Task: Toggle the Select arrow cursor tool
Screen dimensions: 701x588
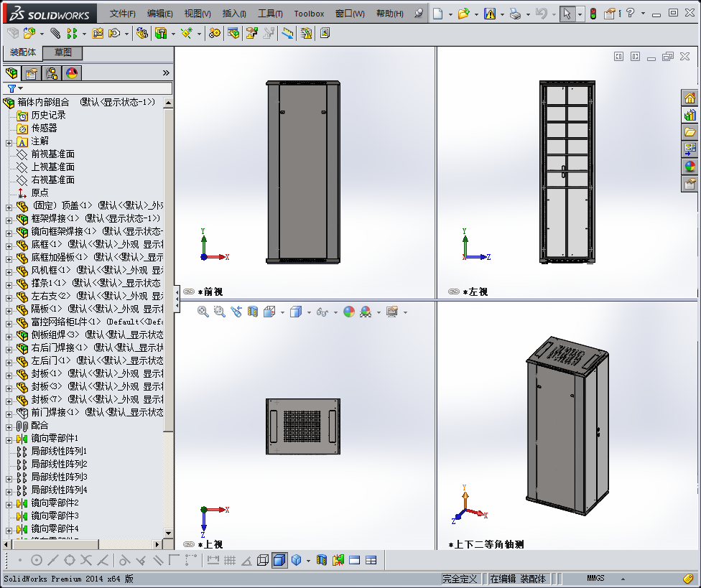Action: pyautogui.click(x=567, y=14)
